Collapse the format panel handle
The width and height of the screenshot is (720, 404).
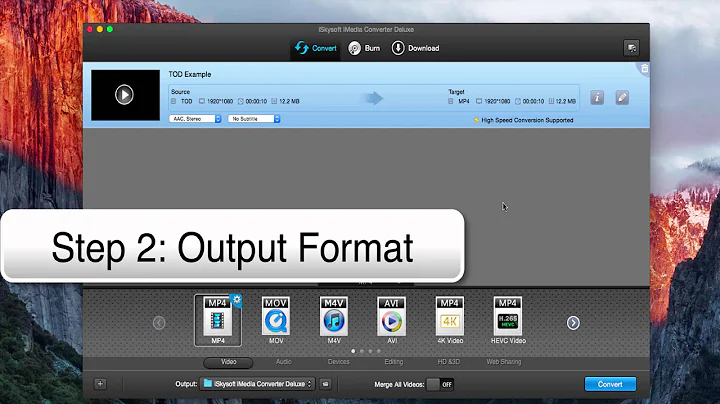pos(366,284)
